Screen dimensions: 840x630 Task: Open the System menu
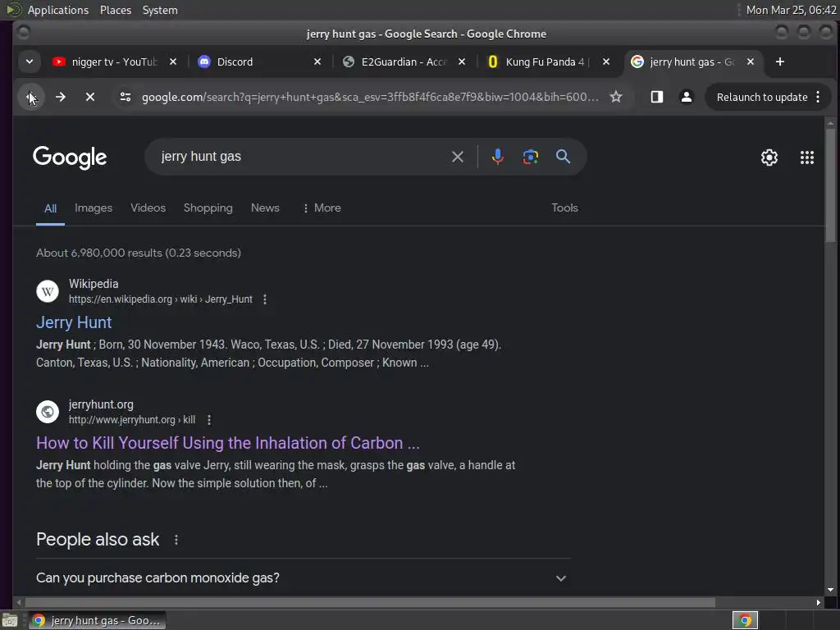pos(160,10)
